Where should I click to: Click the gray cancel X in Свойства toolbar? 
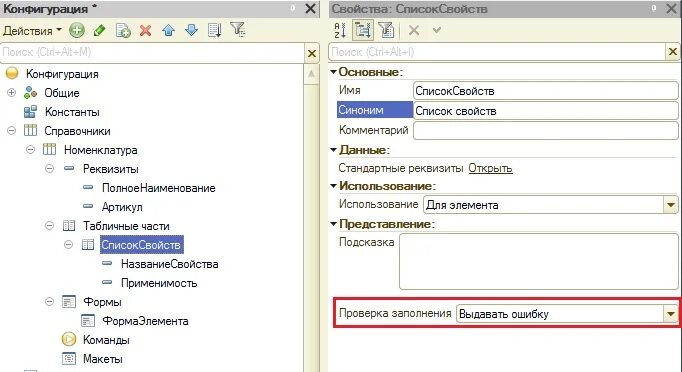pyautogui.click(x=414, y=30)
